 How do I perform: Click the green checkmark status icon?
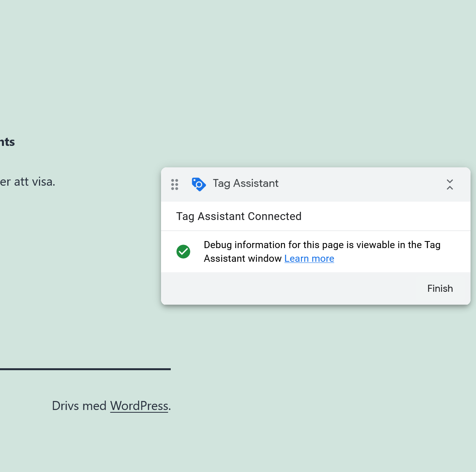183,252
